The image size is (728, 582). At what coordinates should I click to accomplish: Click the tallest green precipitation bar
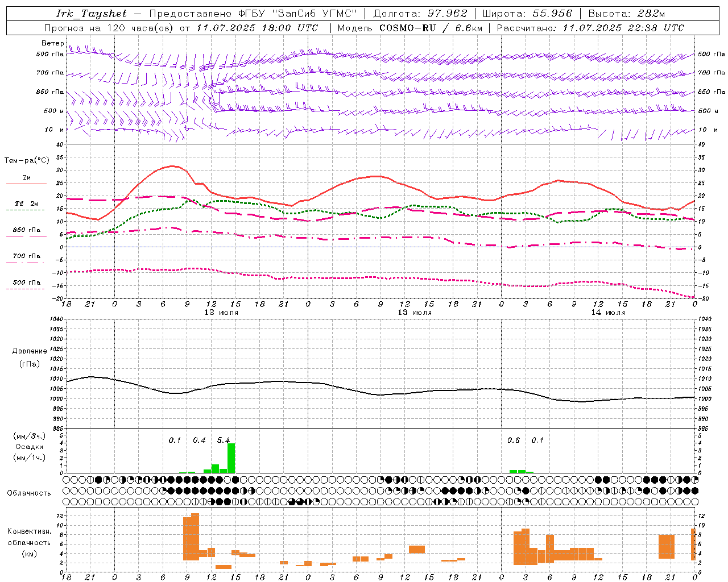pos(231,458)
